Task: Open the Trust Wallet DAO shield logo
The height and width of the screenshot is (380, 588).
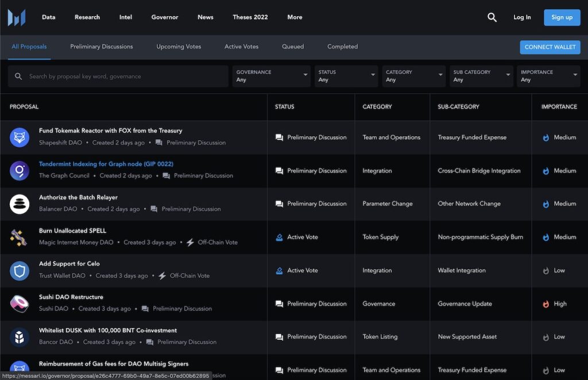Action: (20, 270)
